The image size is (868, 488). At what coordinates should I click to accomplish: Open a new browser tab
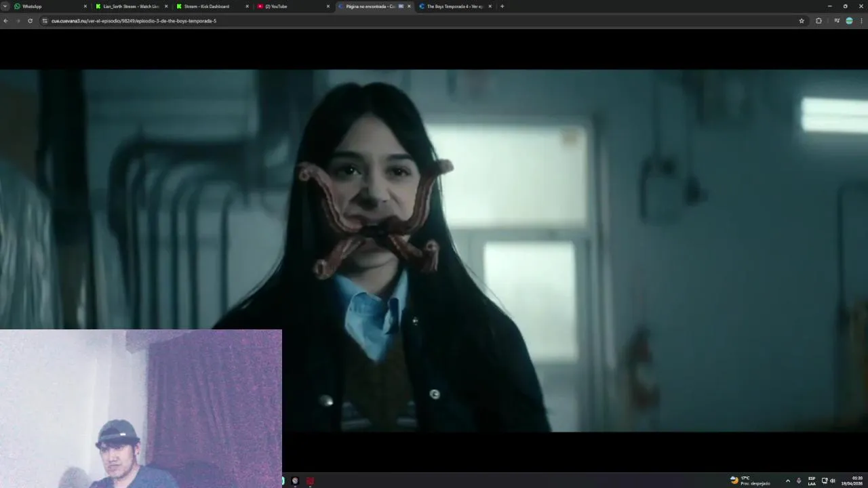click(502, 6)
